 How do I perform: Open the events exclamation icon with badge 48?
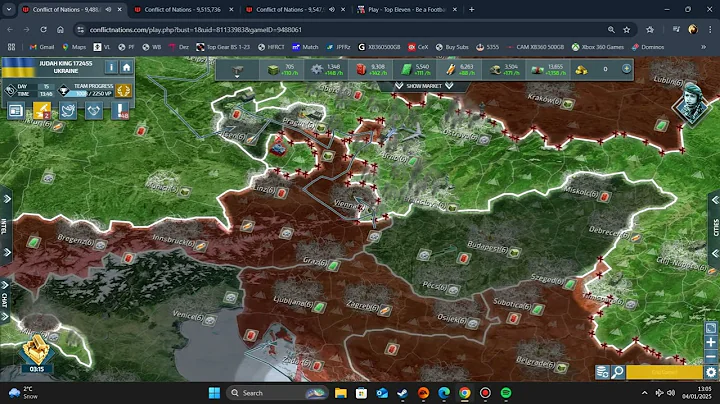click(x=120, y=111)
